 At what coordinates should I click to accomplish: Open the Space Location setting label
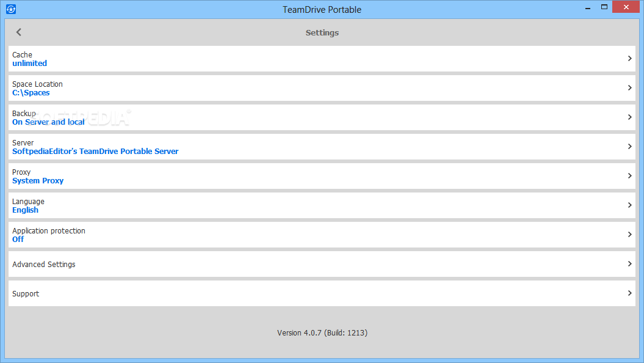(37, 84)
